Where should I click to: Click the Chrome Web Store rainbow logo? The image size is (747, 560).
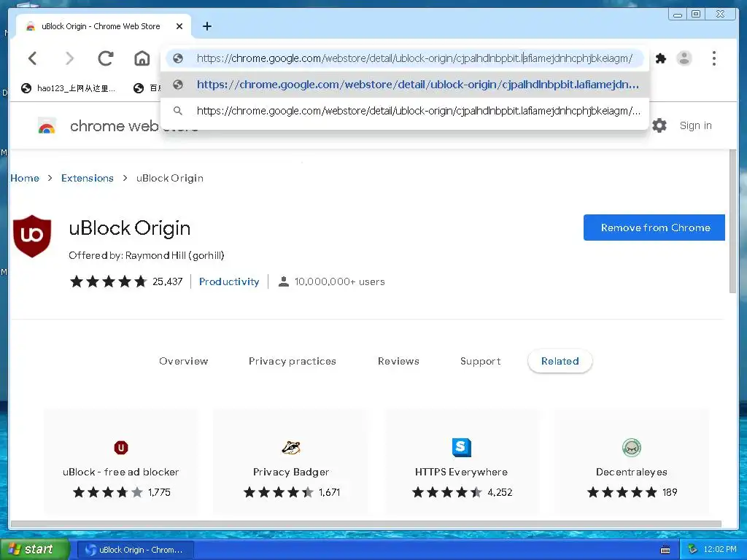(x=47, y=126)
